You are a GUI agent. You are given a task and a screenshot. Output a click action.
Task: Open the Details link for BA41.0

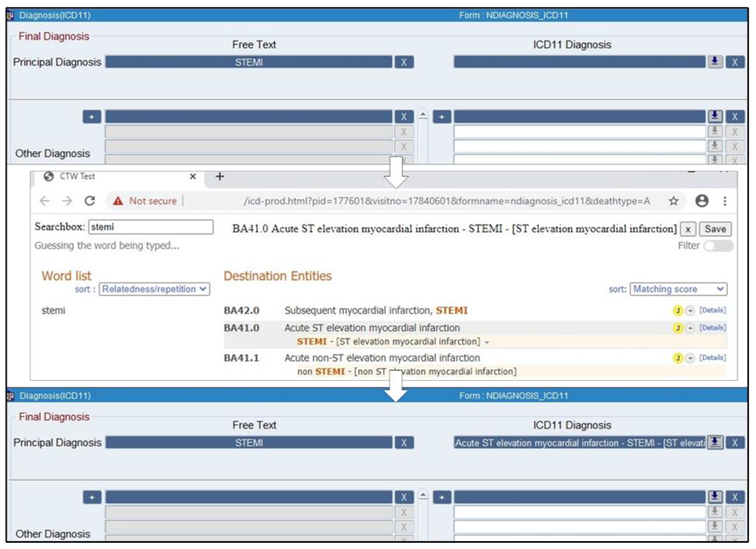(712, 328)
